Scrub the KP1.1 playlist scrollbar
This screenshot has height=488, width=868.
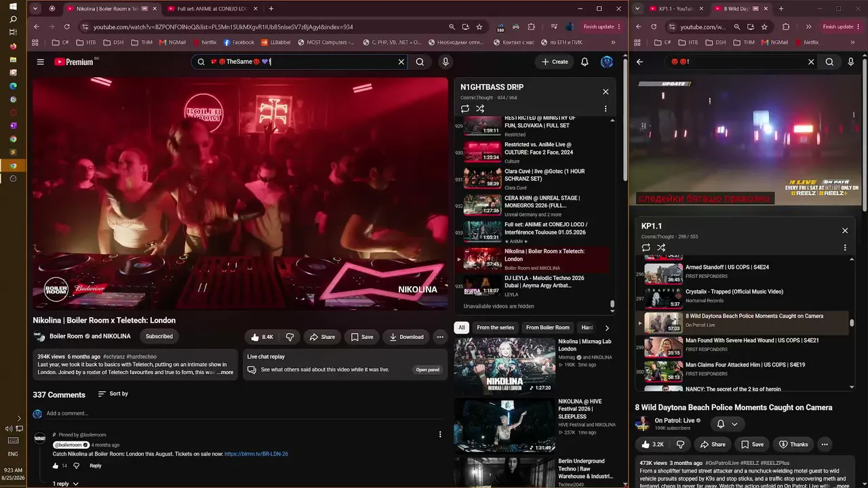(x=852, y=323)
